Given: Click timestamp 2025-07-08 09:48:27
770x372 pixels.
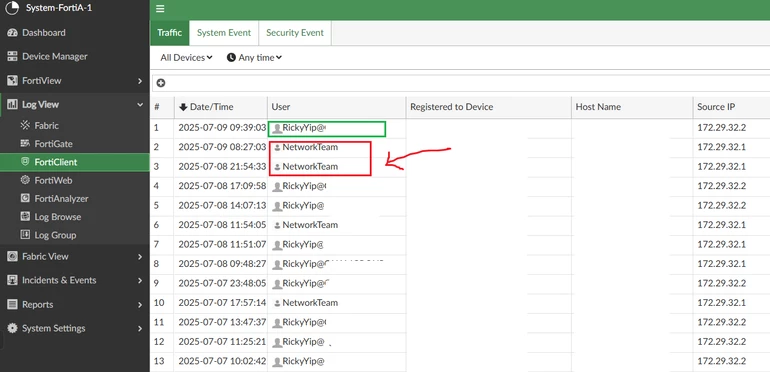Looking at the screenshot, I should 222,264.
